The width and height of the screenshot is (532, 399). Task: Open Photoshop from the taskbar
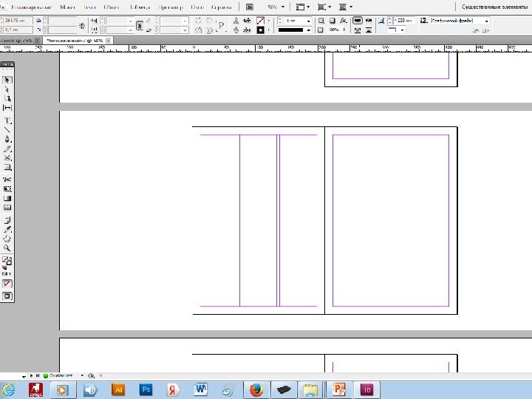tap(146, 389)
